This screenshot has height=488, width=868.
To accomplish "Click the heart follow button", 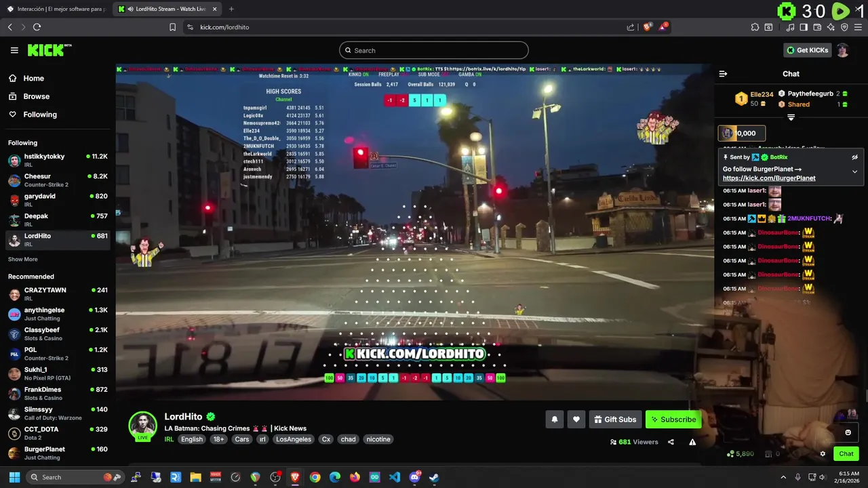I will [x=576, y=420].
